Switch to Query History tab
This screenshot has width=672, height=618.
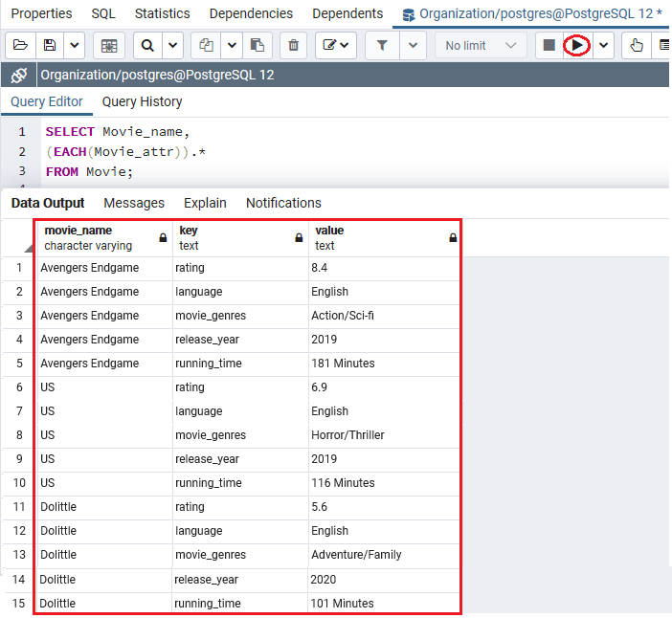tap(142, 102)
